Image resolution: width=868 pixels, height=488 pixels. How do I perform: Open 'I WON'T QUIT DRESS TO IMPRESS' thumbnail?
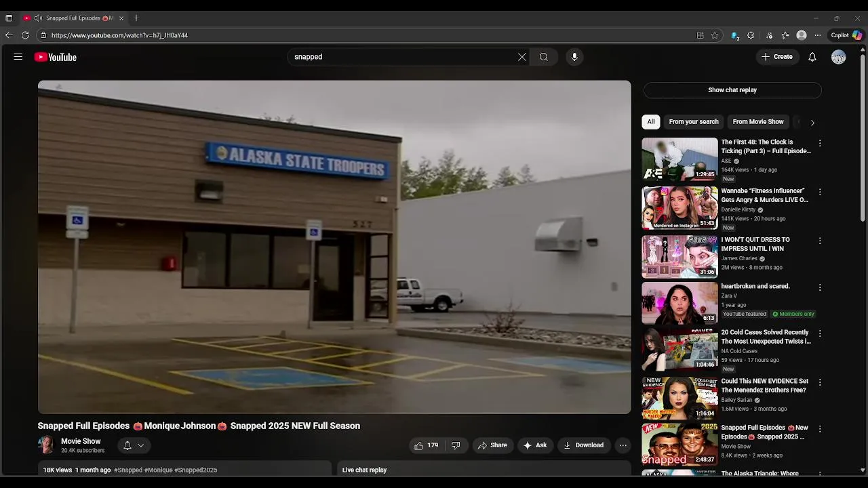pyautogui.click(x=679, y=257)
